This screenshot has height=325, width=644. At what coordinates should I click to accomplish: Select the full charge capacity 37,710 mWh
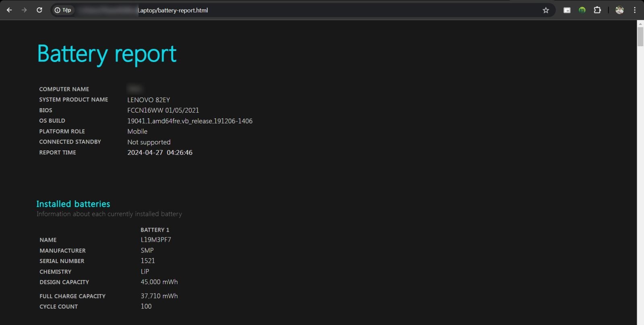pyautogui.click(x=159, y=296)
